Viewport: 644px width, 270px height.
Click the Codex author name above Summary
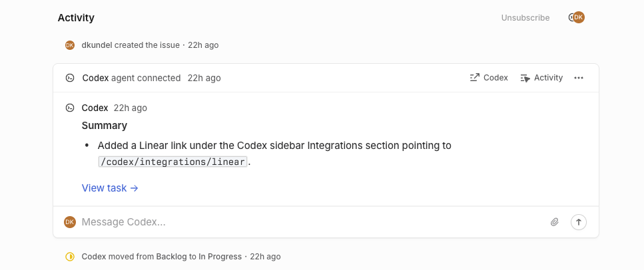click(x=95, y=108)
